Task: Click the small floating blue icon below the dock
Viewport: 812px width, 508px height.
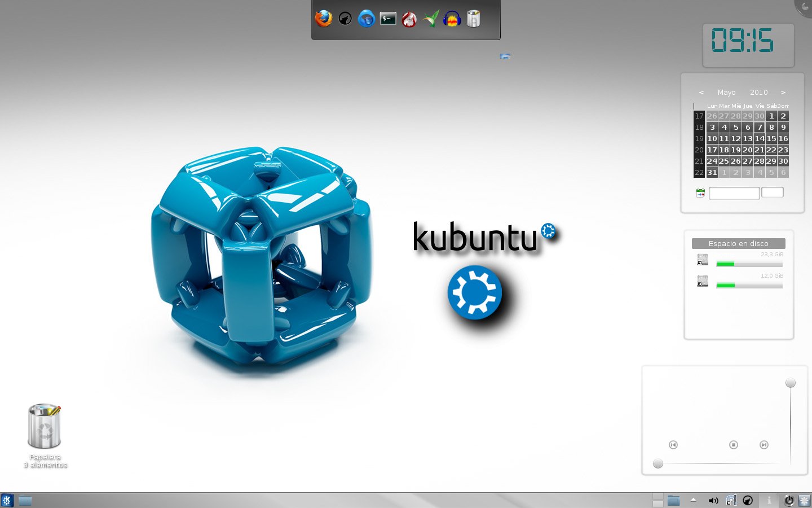Action: [x=505, y=56]
